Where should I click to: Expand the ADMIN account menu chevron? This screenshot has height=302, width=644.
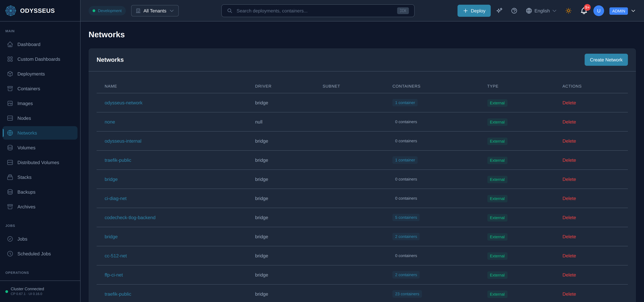click(x=633, y=11)
